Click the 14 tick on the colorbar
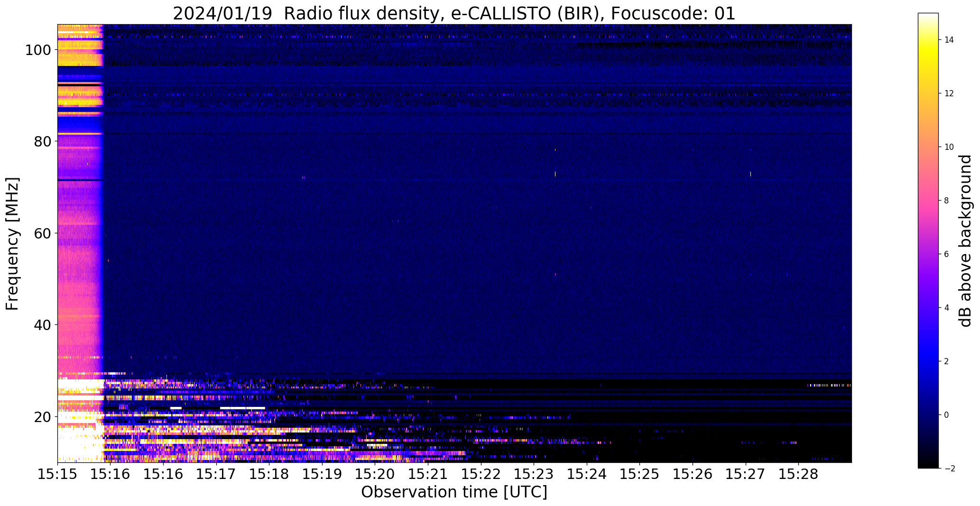 pos(949,40)
